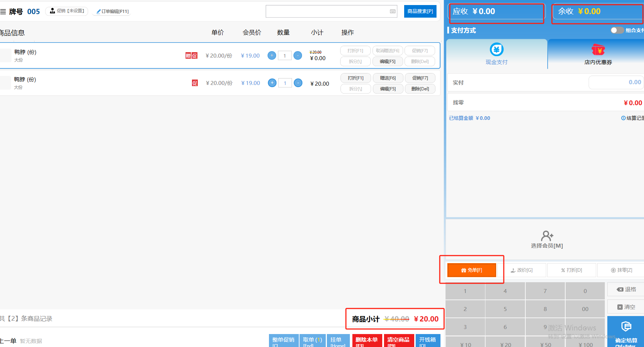Screen dimensions: 644x347
Task: Tap the ¥100 quick amount key
Action: (585, 344)
